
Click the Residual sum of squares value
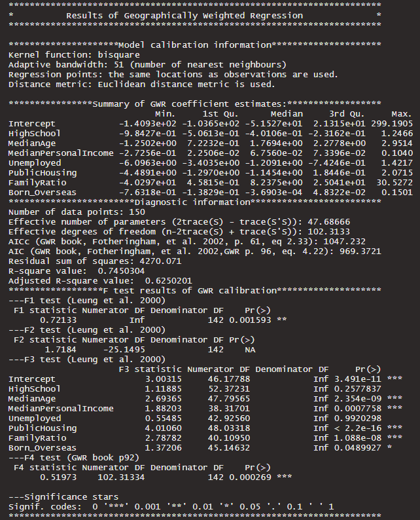[161, 261]
